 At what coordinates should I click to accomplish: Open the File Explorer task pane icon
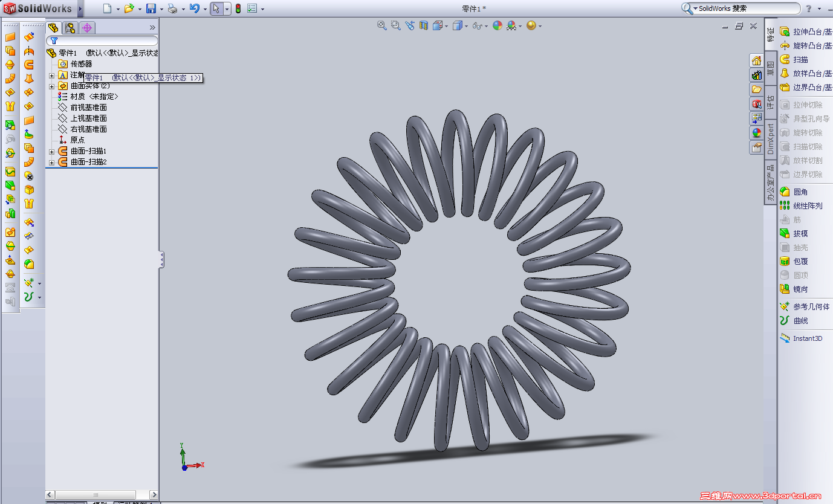point(756,89)
